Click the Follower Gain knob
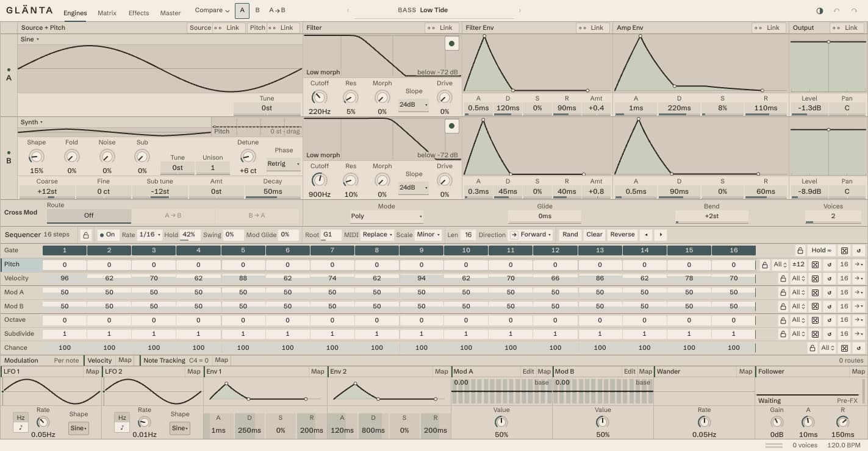Image resolution: width=868 pixels, height=451 pixels. [x=777, y=422]
